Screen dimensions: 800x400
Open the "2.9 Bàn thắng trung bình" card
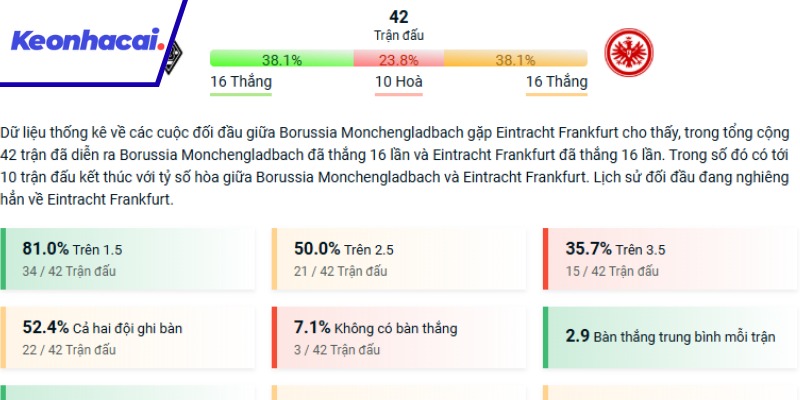click(x=670, y=337)
